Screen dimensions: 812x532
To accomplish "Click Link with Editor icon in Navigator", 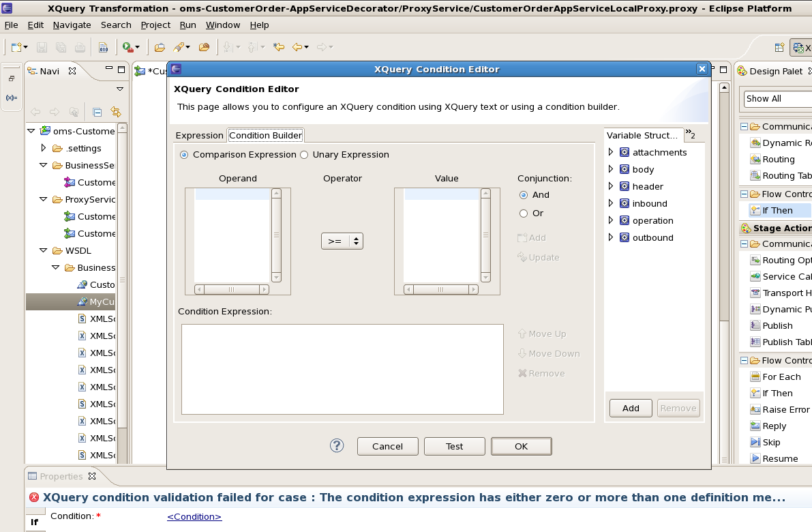I will (x=115, y=112).
